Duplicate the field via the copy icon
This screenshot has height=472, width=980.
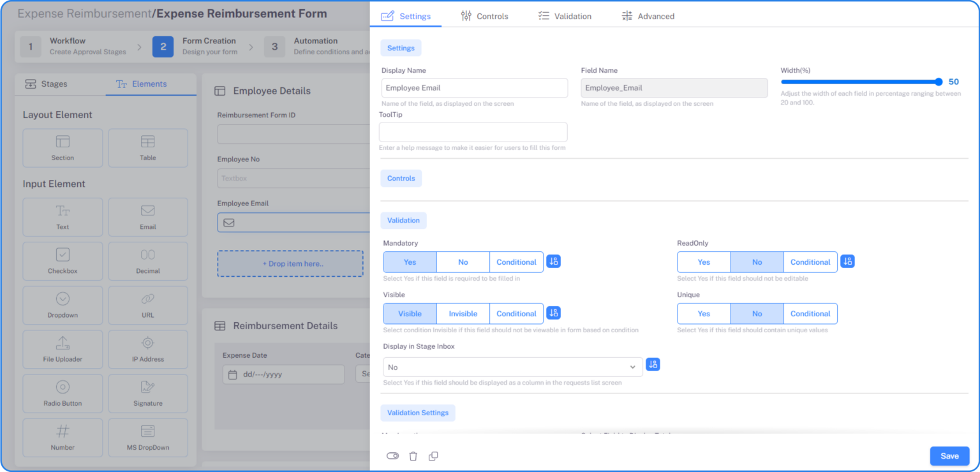433,455
